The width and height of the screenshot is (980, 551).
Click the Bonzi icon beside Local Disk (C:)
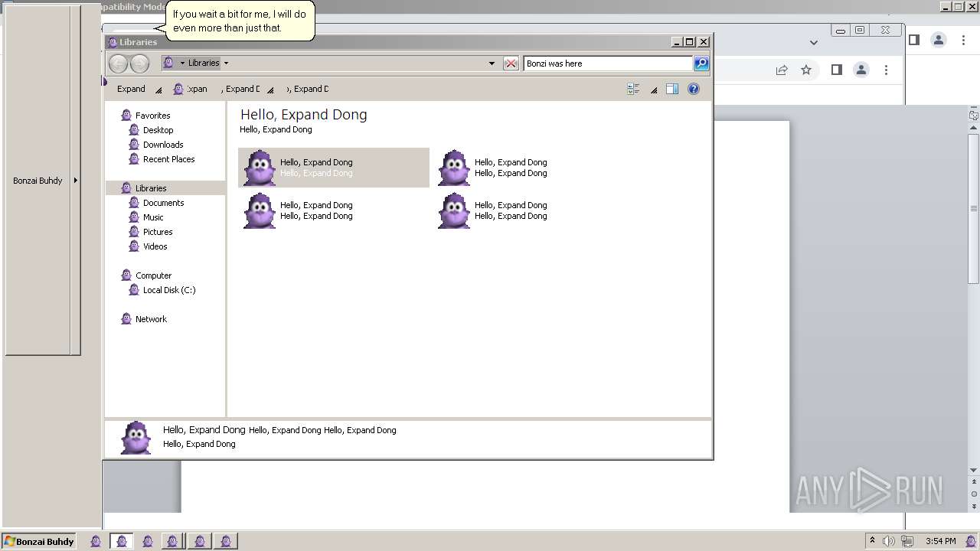(134, 290)
